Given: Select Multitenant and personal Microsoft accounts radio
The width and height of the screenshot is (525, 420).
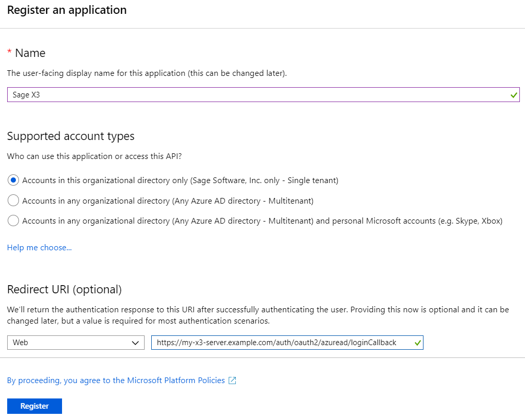Looking at the screenshot, I should (13, 221).
